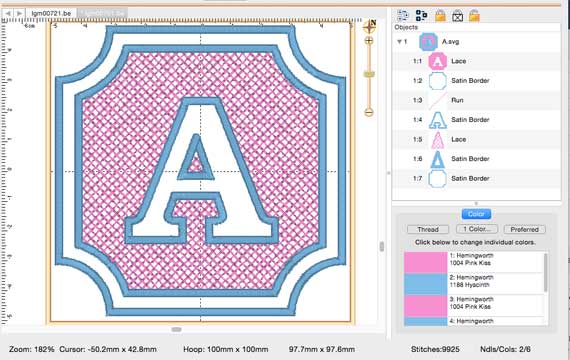Image resolution: width=570 pixels, height=360 pixels.
Task: Click the collapse-all tree icon above Objects
Action: (403, 15)
